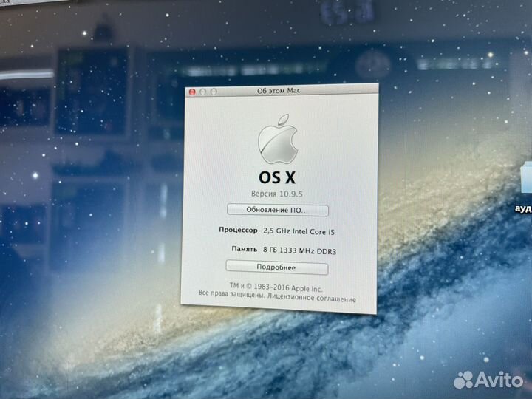Click the Версия 10.9.5 text
The image size is (532, 399).
277,194
